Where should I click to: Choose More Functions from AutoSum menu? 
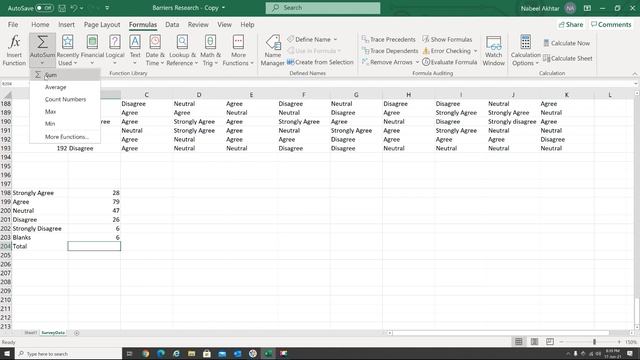pyautogui.click(x=65, y=137)
